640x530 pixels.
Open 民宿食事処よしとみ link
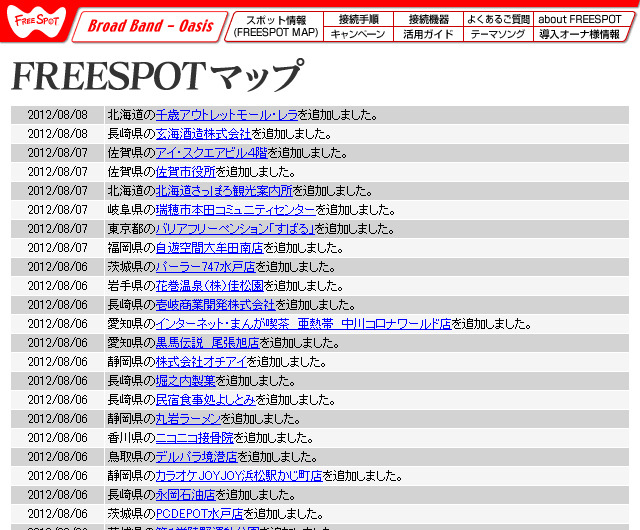click(206, 399)
